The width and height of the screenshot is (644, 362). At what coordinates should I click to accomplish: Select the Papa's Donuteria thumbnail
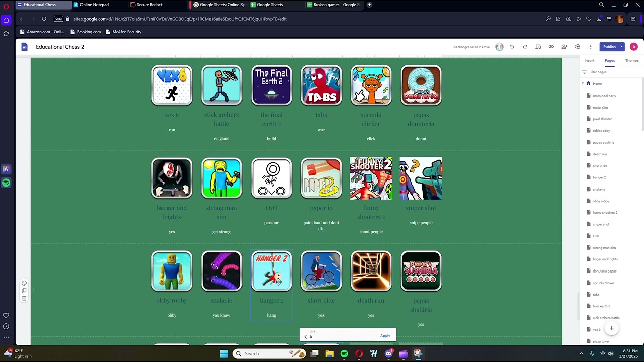point(421,85)
